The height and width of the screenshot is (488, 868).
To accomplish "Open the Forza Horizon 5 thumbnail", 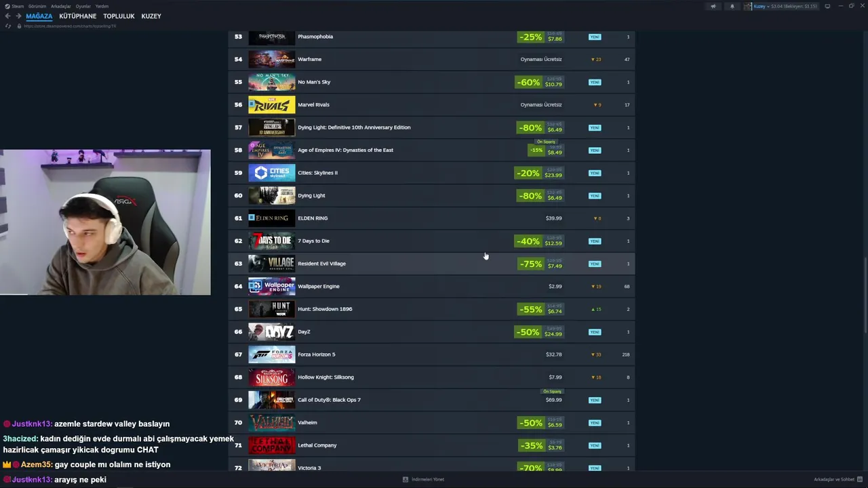I will (271, 354).
